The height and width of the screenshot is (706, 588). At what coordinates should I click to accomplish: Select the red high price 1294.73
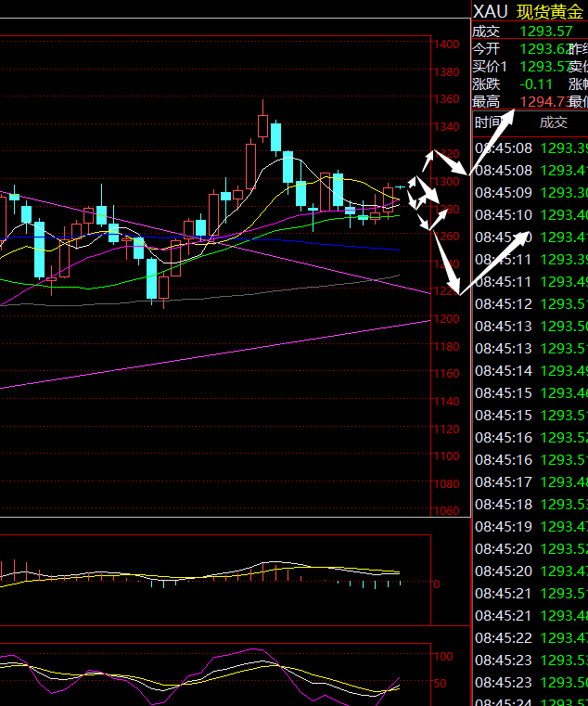(x=545, y=102)
